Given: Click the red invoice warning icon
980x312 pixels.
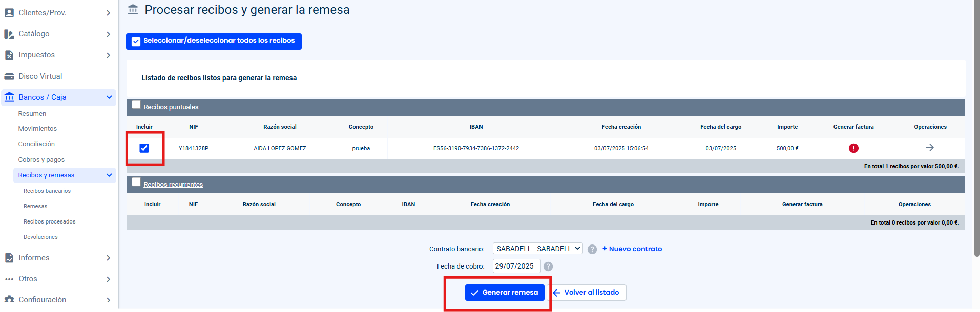Looking at the screenshot, I should point(853,148).
